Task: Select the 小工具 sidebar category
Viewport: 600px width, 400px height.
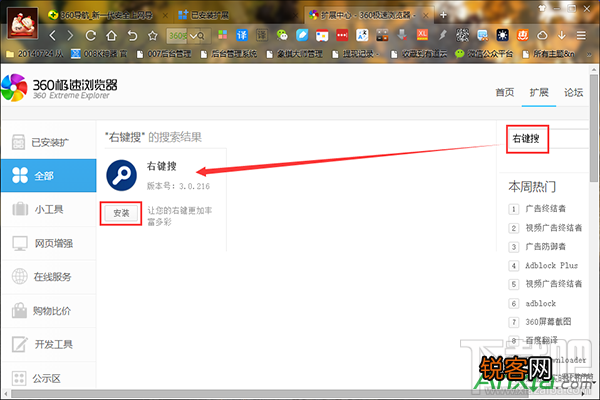Action: (49, 209)
